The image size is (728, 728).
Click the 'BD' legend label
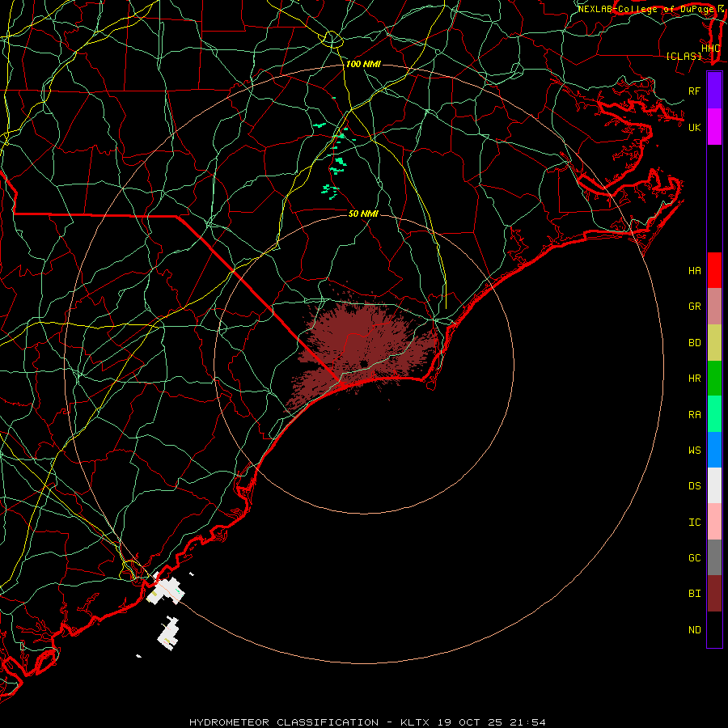click(694, 343)
